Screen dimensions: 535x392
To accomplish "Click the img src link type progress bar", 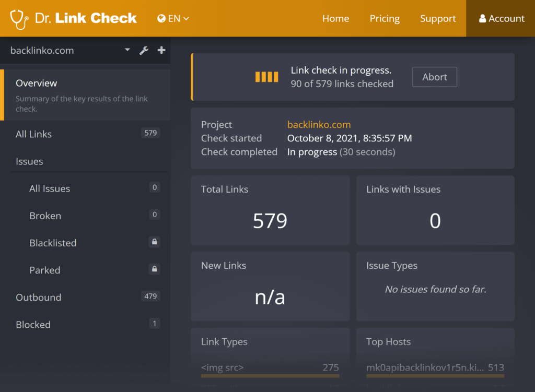I will 270,375.
